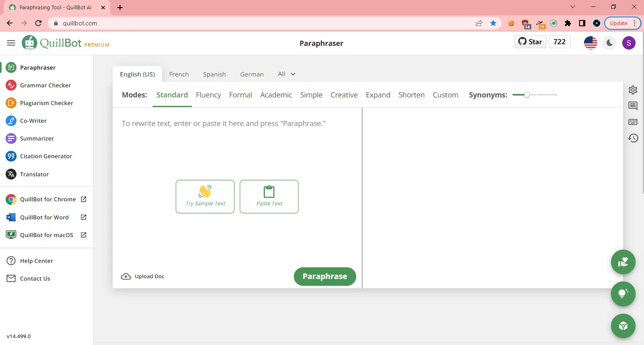Select the Formal mode
The image size is (644, 345).
click(241, 95)
